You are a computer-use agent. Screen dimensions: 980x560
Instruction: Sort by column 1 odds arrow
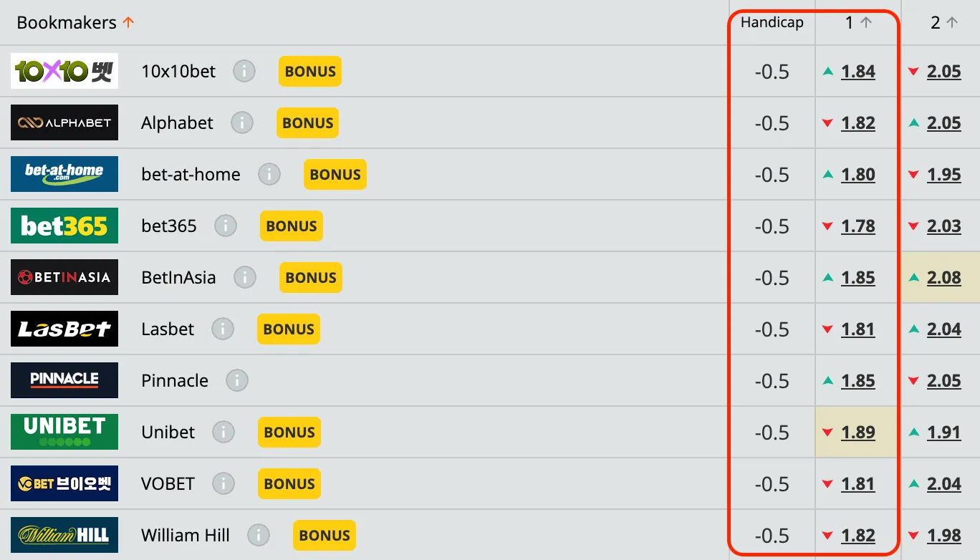[866, 23]
